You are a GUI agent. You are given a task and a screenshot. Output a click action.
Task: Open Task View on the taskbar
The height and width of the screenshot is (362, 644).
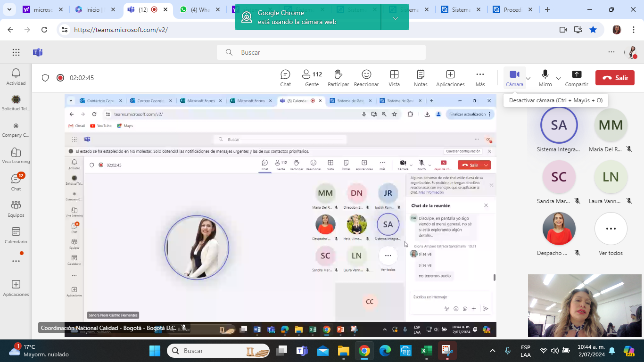[x=281, y=351]
